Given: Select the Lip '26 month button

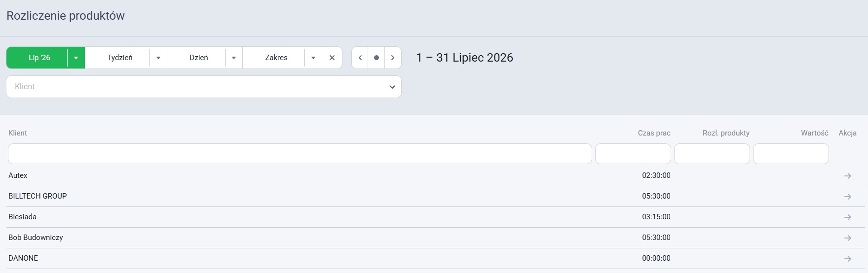Looking at the screenshot, I should (x=39, y=58).
